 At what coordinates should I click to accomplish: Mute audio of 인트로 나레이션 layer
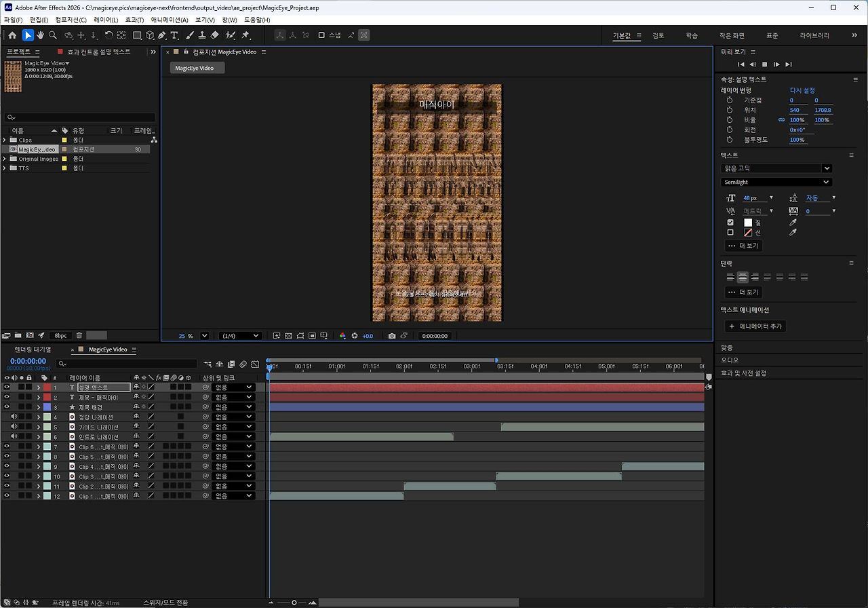click(x=14, y=437)
